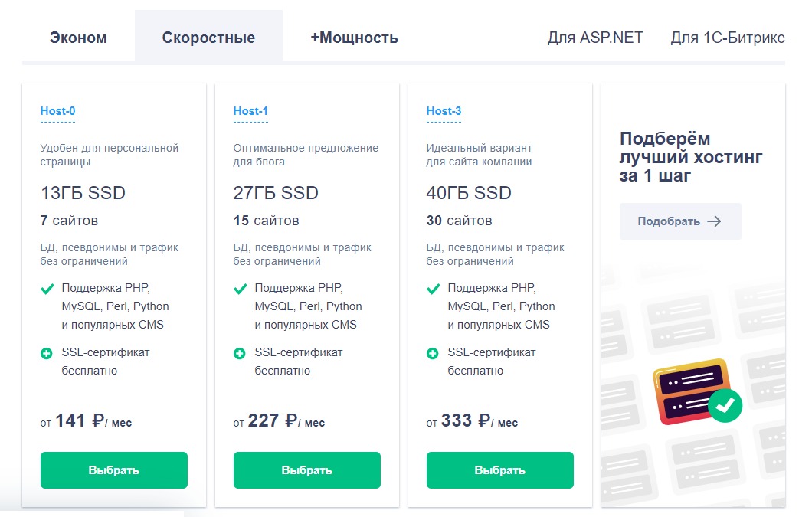Open the Эконом tab
The width and height of the screenshot is (812, 517).
click(78, 38)
